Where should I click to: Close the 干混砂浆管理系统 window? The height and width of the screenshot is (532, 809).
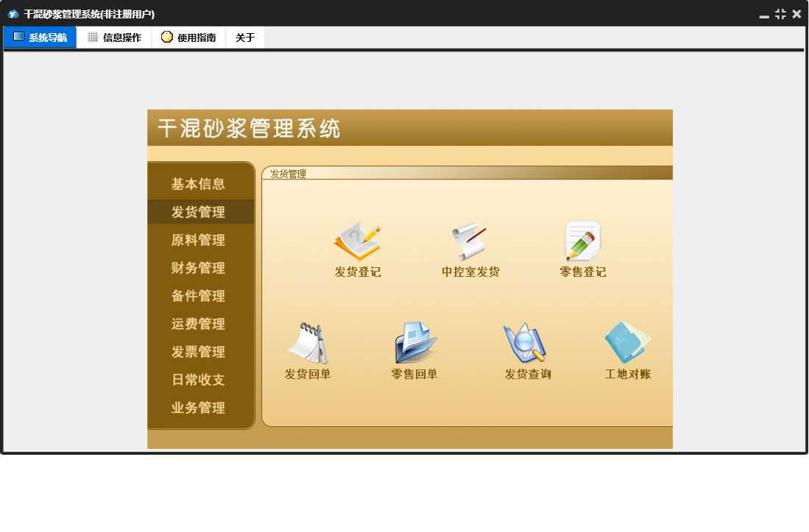tap(796, 14)
